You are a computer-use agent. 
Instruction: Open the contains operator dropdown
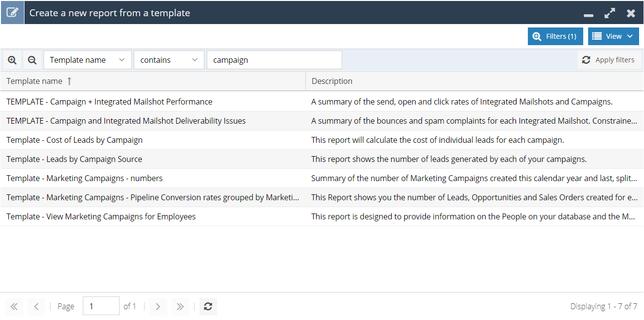169,60
